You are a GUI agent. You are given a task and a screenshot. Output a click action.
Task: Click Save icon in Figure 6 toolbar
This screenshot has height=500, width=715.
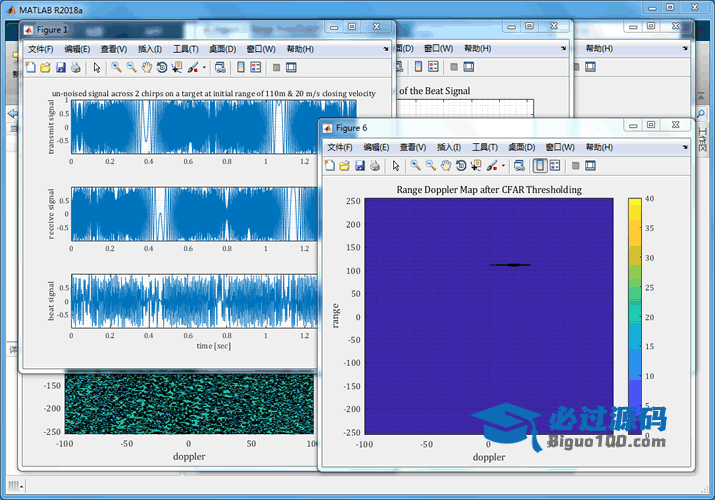360,166
